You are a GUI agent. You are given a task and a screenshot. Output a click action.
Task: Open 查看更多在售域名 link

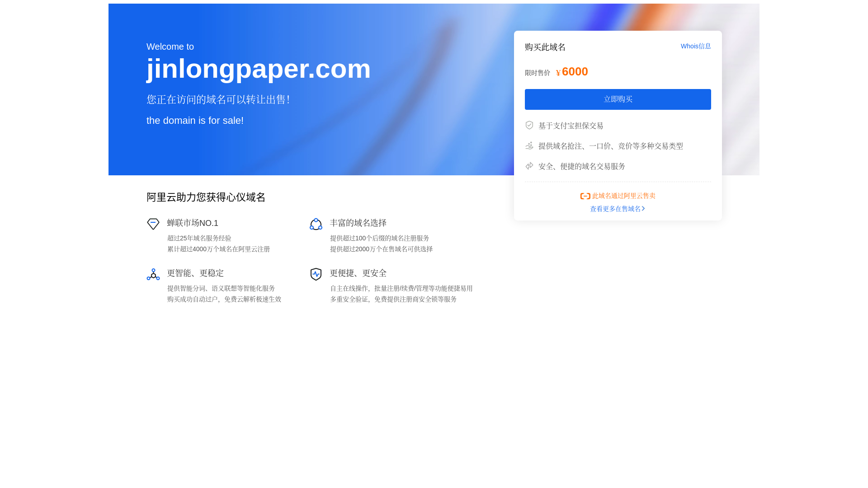point(615,209)
